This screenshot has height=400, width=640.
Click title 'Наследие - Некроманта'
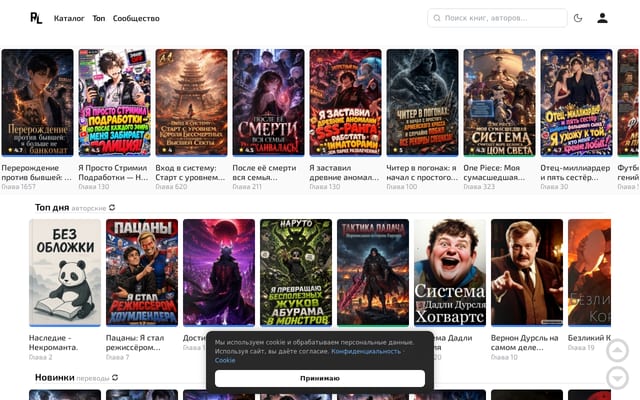click(x=53, y=343)
